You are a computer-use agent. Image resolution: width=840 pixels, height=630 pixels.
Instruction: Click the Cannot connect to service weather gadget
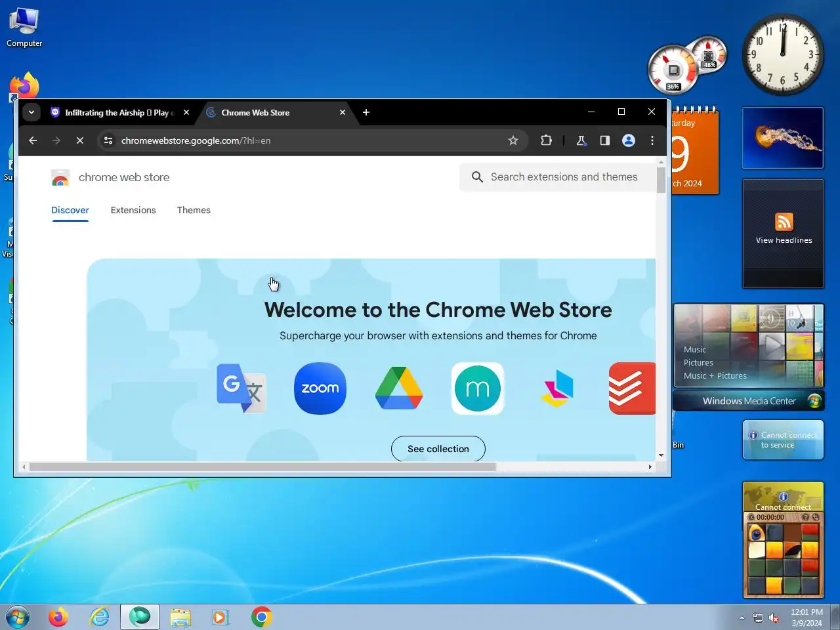[783, 440]
